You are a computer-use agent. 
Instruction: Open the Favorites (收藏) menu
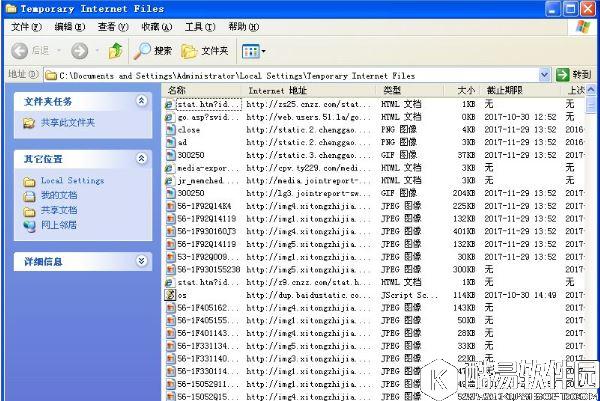[x=157, y=27]
